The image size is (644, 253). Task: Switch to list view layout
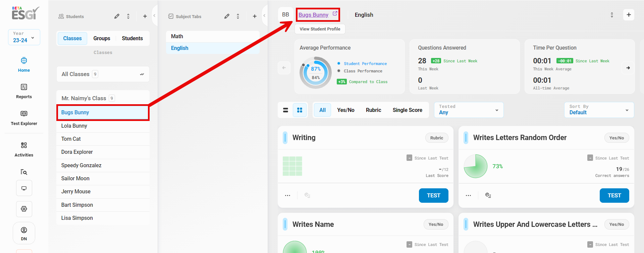(285, 110)
